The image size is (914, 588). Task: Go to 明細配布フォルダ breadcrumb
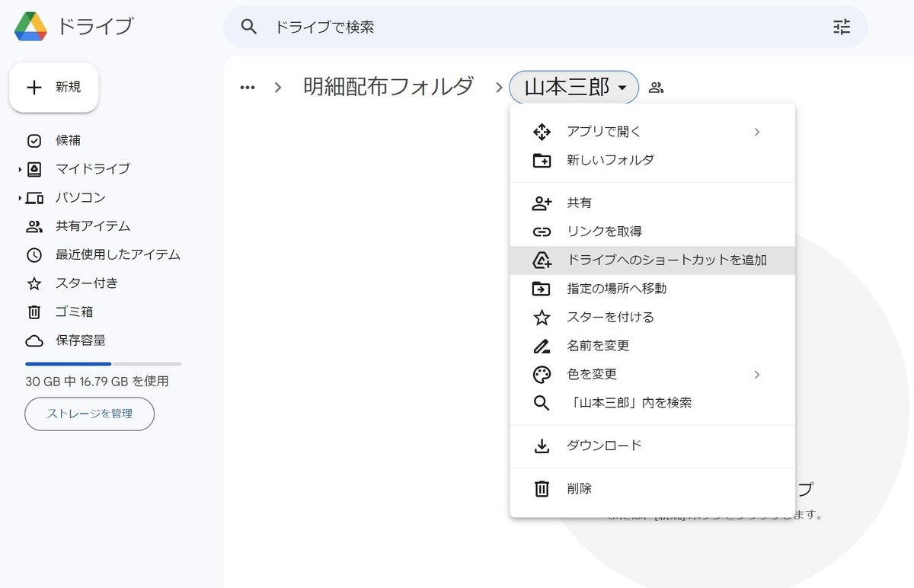coord(388,87)
